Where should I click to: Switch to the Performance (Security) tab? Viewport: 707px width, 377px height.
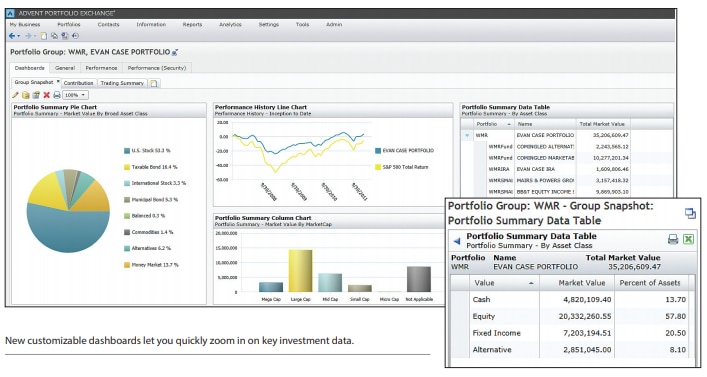coord(157,68)
